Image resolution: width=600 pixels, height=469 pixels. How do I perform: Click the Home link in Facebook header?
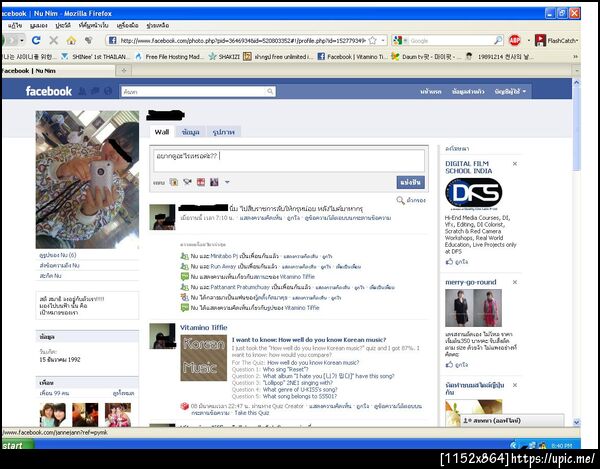(430, 91)
